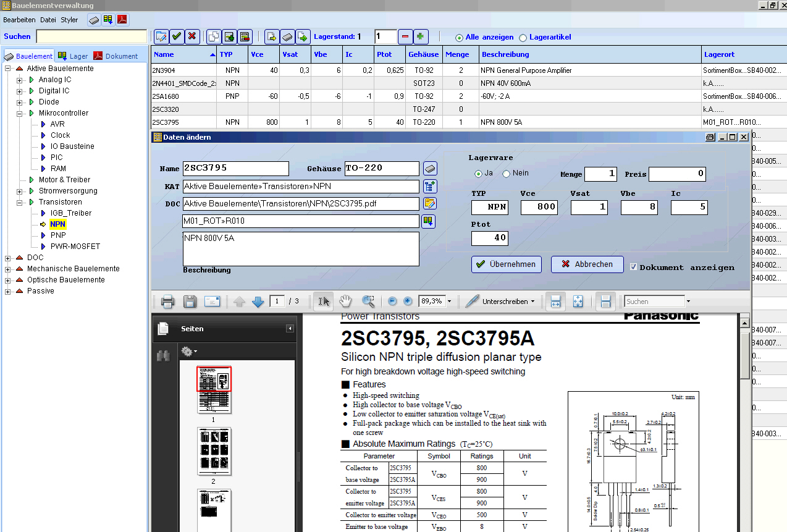Sort table by the Name column header
Image resolution: width=787 pixels, height=532 pixels.
[184, 54]
